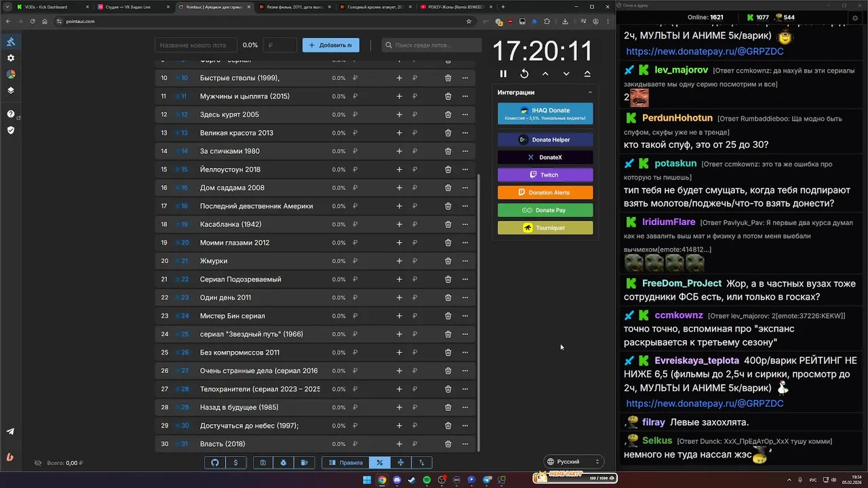This screenshot has height=488, width=868.
Task: Delete lot Касабланка (1942) trash icon
Action: (448, 224)
